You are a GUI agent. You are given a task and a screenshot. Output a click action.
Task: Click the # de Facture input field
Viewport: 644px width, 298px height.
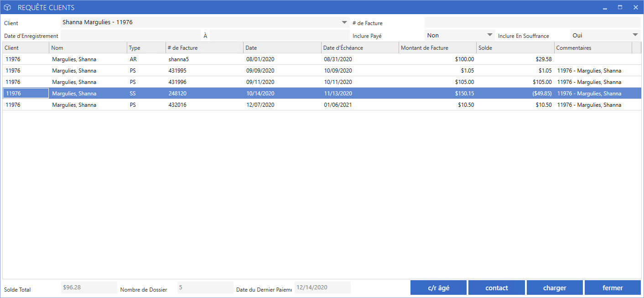pos(532,22)
